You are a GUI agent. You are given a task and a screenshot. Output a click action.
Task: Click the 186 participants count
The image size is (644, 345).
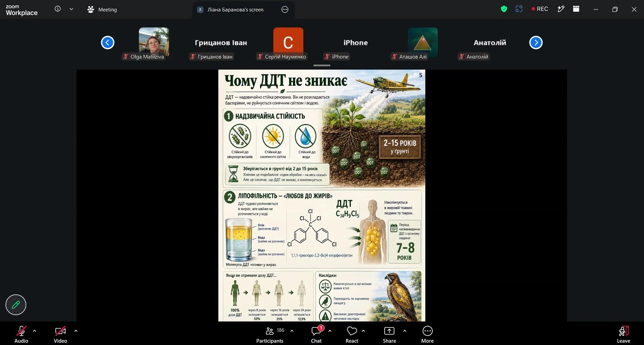pyautogui.click(x=281, y=330)
